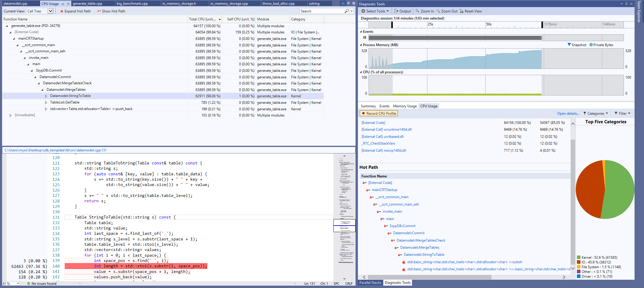
Task: Open tab settings gear icon
Action: [353, 4]
